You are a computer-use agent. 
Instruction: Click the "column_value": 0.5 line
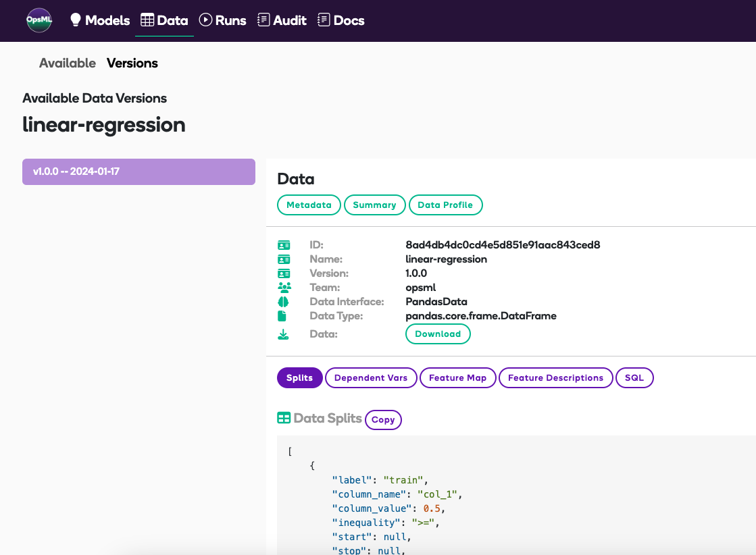pos(388,509)
